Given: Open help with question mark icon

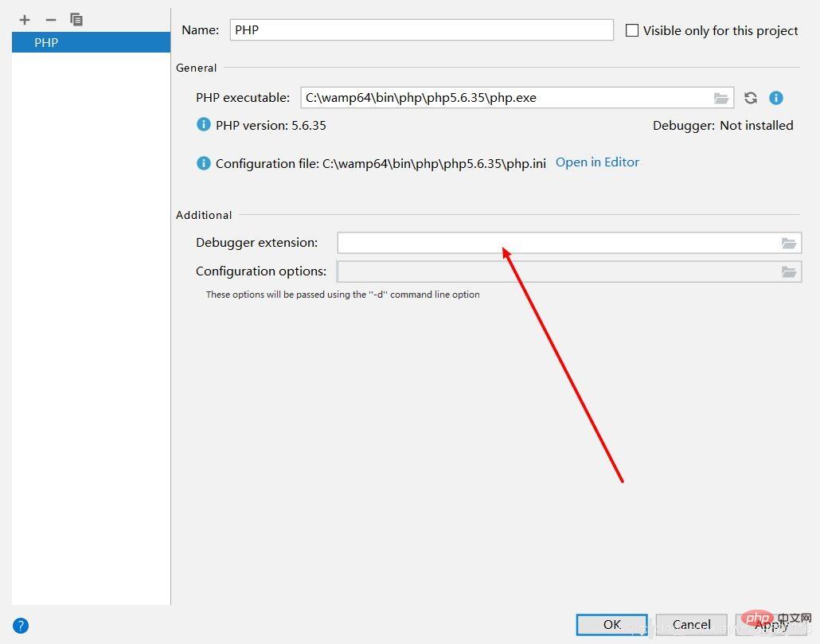Looking at the screenshot, I should coord(21,626).
